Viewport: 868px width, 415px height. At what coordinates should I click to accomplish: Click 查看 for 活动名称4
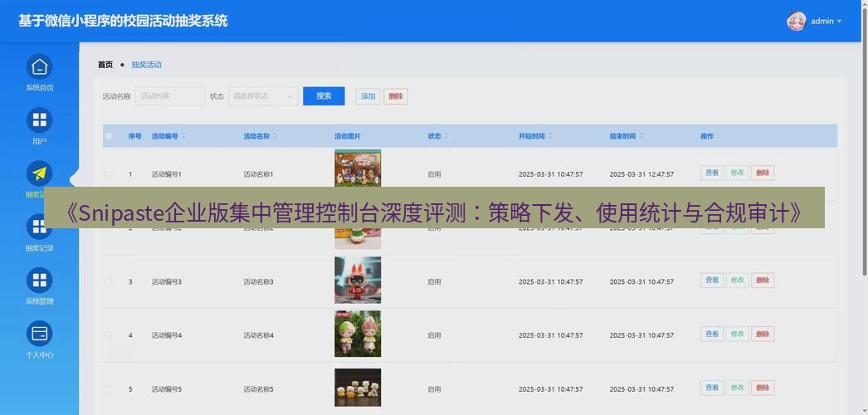tap(712, 334)
